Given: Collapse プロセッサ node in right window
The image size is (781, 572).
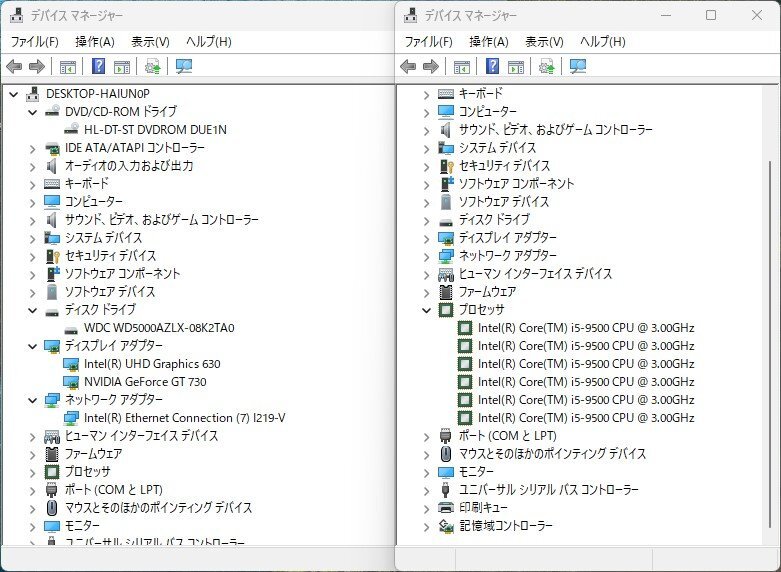Looking at the screenshot, I should point(426,310).
